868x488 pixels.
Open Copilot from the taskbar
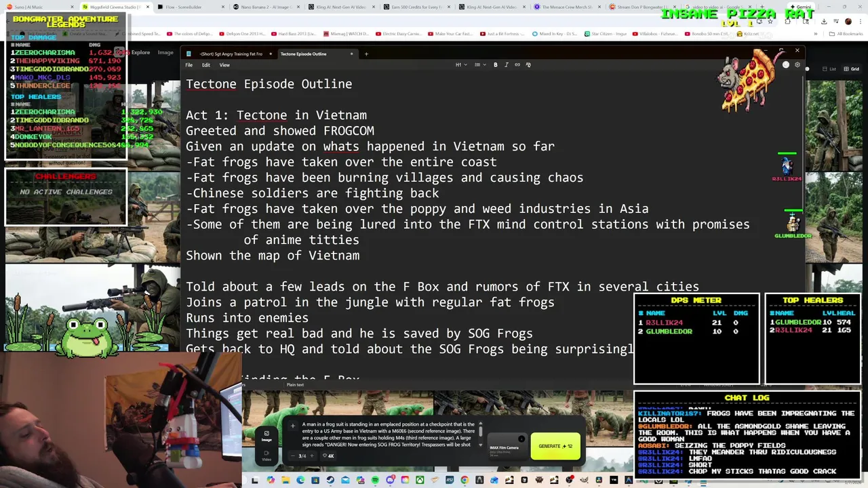tap(271, 481)
